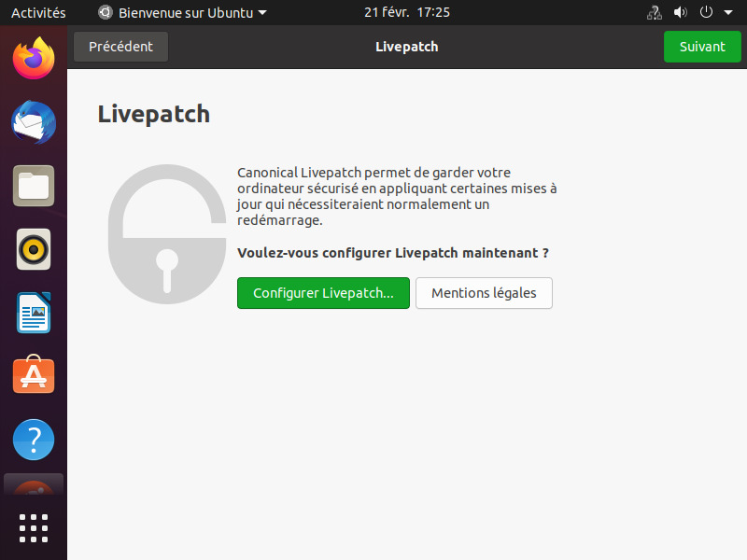Viewport: 747px width, 560px height.
Task: Open the clock and calendar panel
Action: pos(407,13)
